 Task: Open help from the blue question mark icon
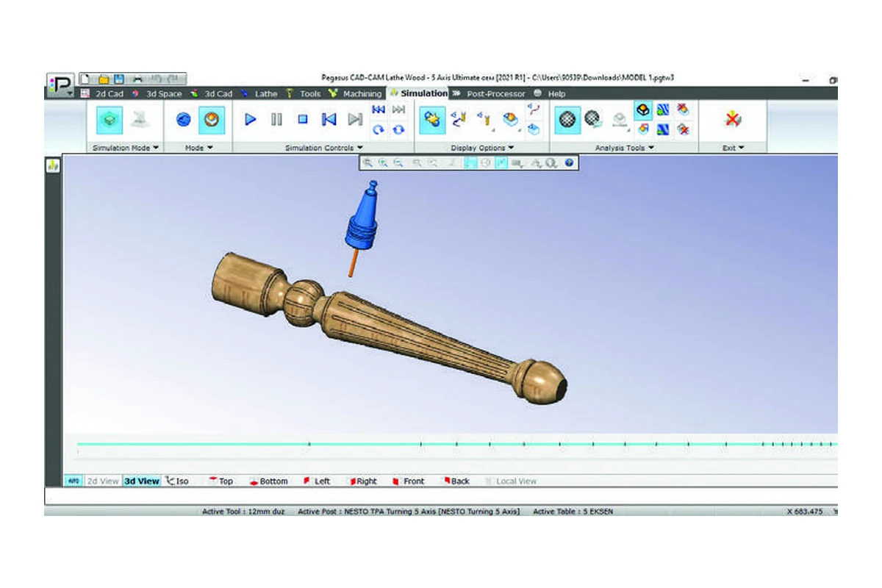[x=569, y=163]
